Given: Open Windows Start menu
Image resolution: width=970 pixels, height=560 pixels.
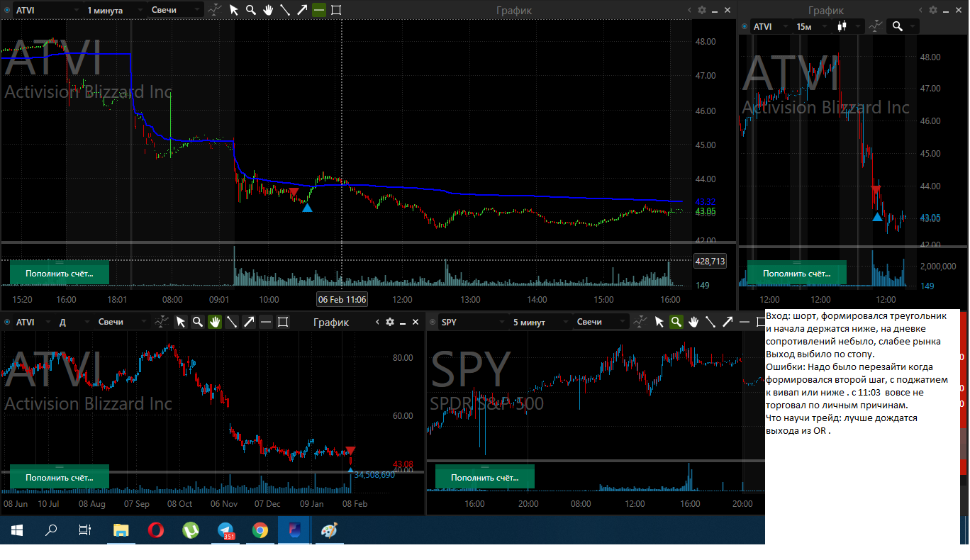Looking at the screenshot, I should [16, 530].
